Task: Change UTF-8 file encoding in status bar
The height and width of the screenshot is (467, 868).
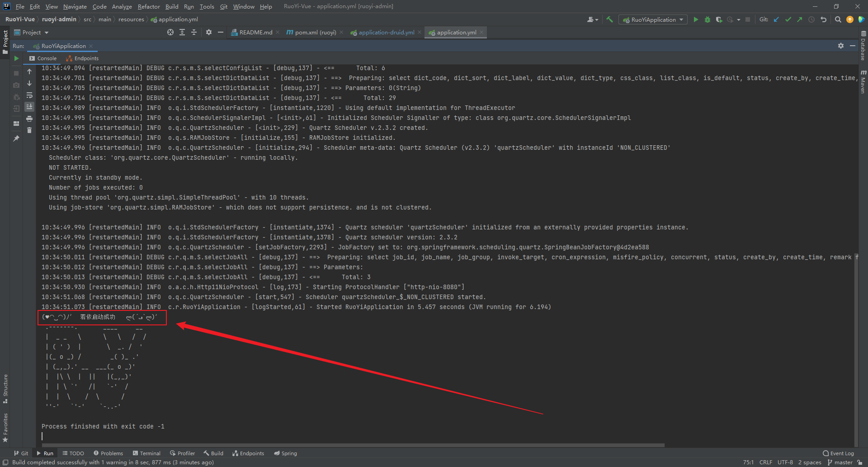Action: click(x=785, y=462)
